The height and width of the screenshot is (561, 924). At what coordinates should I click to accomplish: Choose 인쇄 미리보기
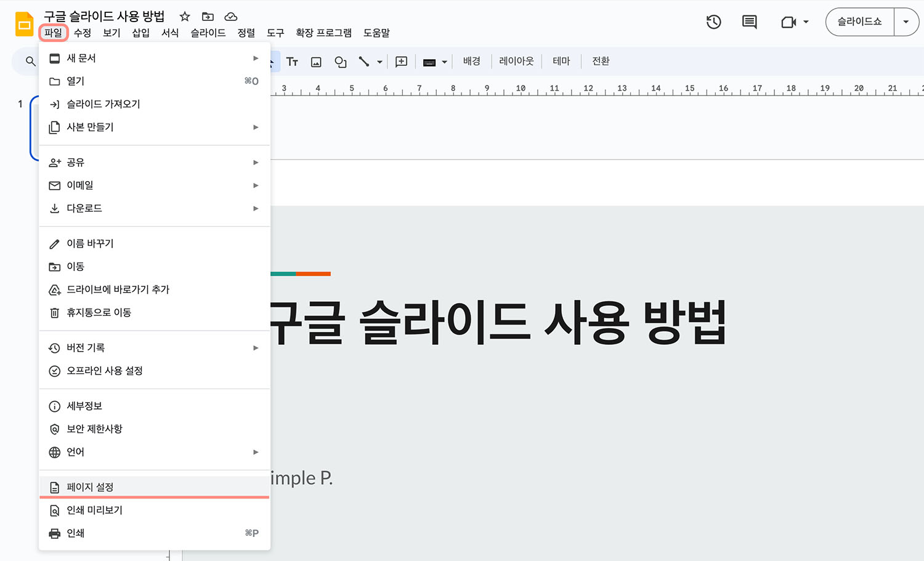tap(155, 510)
